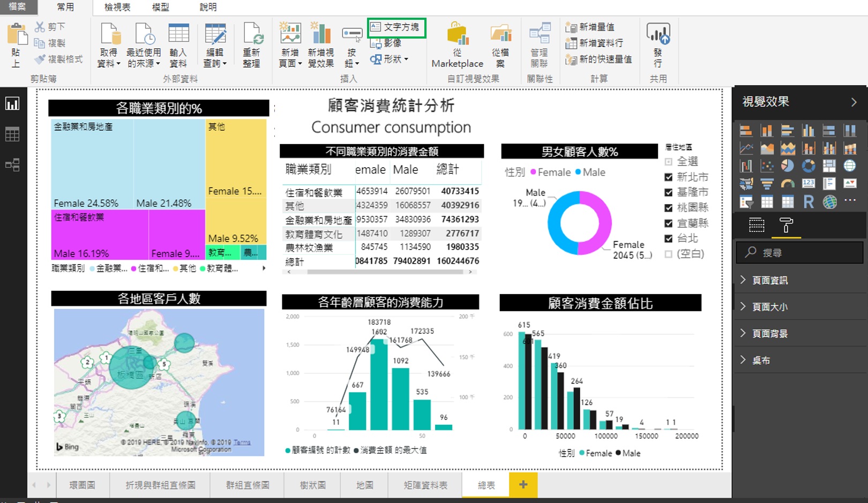The image size is (868, 503).
Task: Select the scatter chart visual
Action: click(x=767, y=166)
